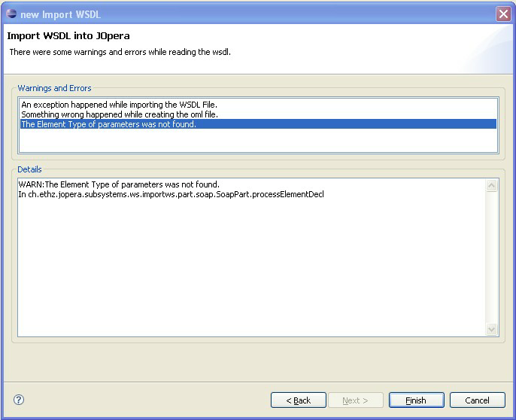Click Finish to complete the import
The height and width of the screenshot is (420, 516).
coord(416,400)
